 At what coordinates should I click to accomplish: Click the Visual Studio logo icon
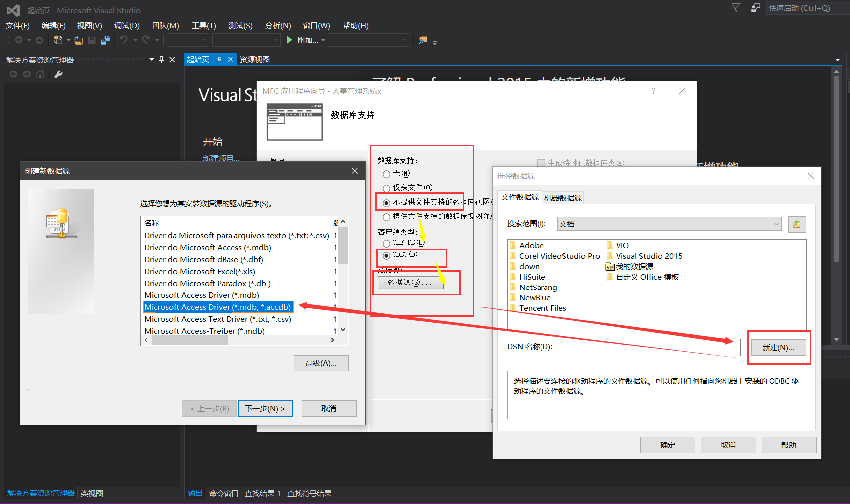point(13,10)
